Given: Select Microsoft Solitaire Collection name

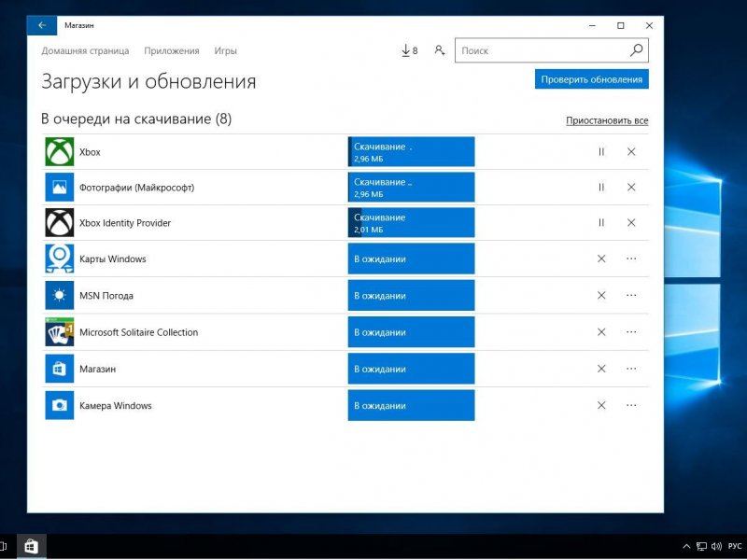Looking at the screenshot, I should [138, 332].
